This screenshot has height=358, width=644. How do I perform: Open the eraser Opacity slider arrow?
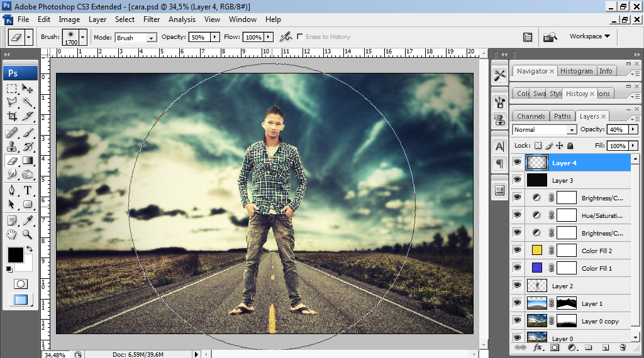[x=215, y=37]
